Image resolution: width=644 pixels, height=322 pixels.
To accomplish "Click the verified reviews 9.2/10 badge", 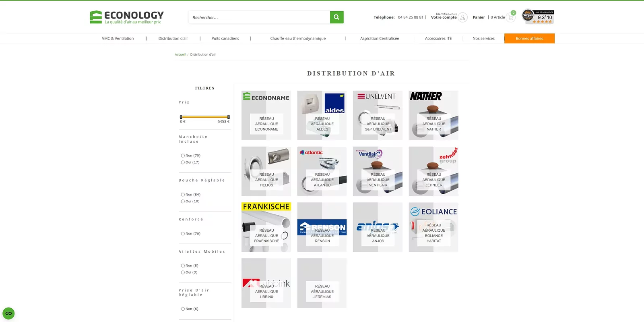I will coord(538,17).
